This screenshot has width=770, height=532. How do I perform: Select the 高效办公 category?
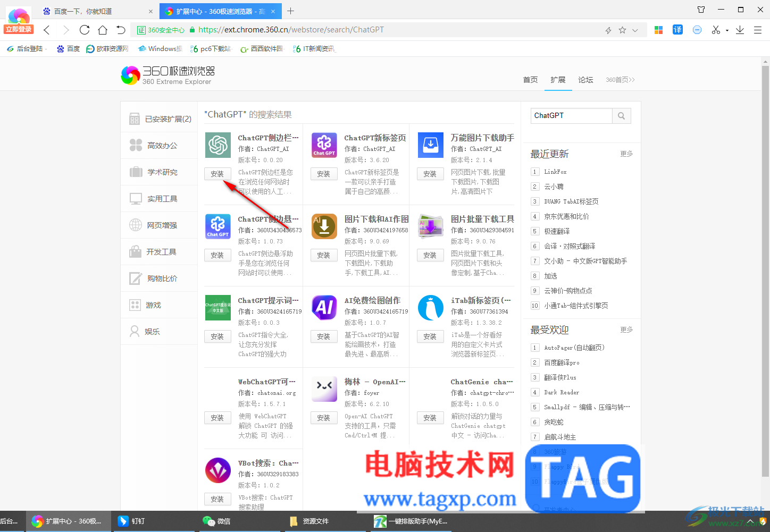point(159,146)
